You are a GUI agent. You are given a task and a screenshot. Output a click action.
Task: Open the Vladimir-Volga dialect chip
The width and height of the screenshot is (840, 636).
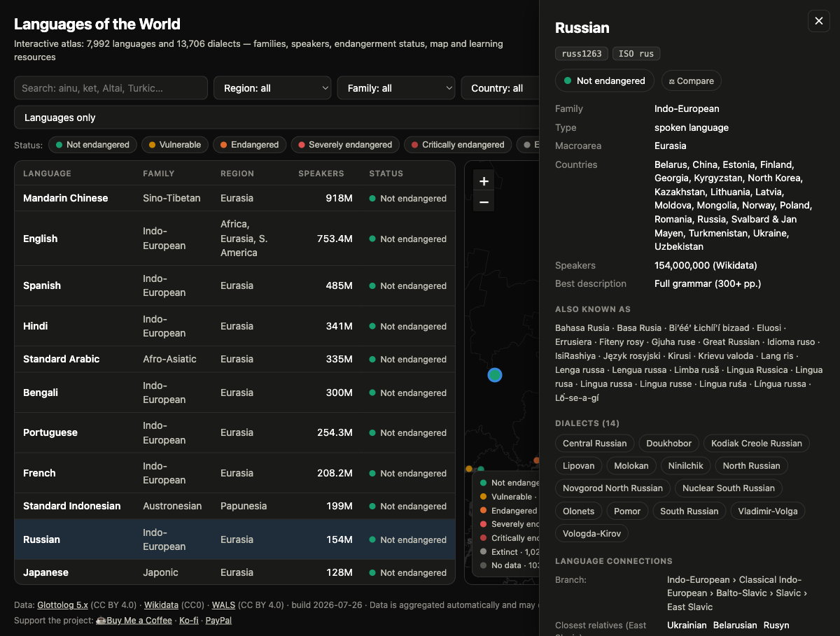tap(768, 511)
